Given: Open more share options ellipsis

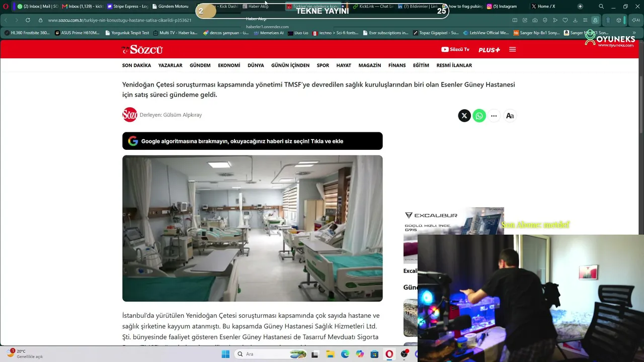Looking at the screenshot, I should pyautogui.click(x=494, y=116).
